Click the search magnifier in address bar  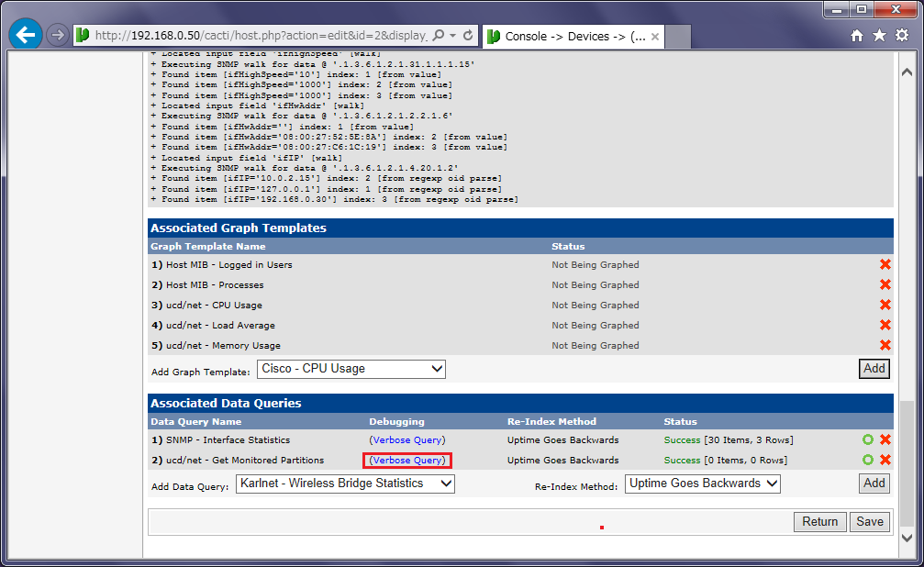(x=439, y=36)
